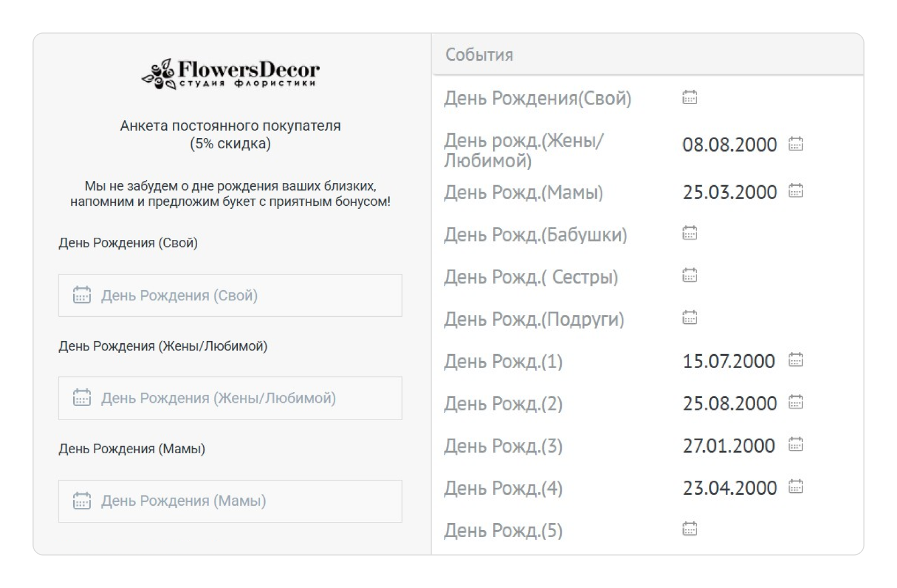The height and width of the screenshot is (588, 897).
Task: Open calendar icon beside 15.07.2000
Action: pos(795,360)
